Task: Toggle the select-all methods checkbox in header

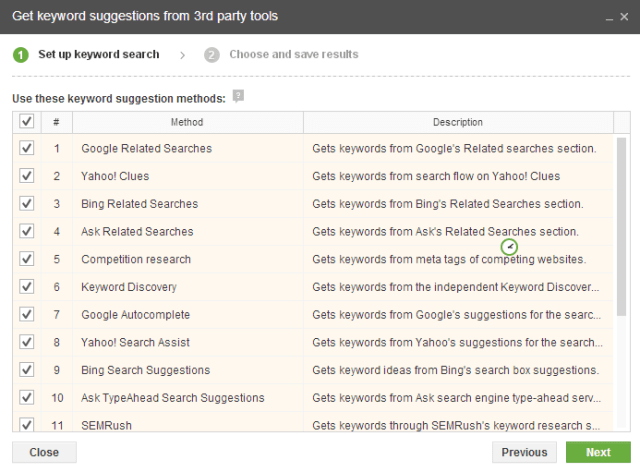Action: tap(27, 122)
